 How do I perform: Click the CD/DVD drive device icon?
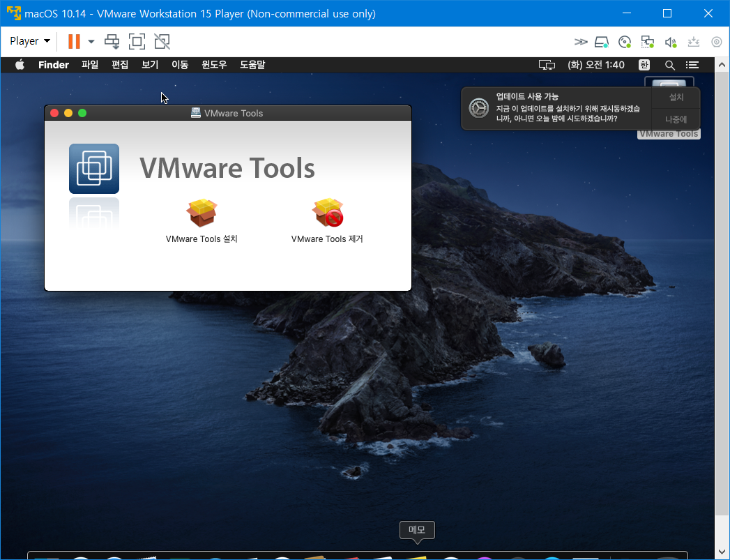[x=624, y=42]
